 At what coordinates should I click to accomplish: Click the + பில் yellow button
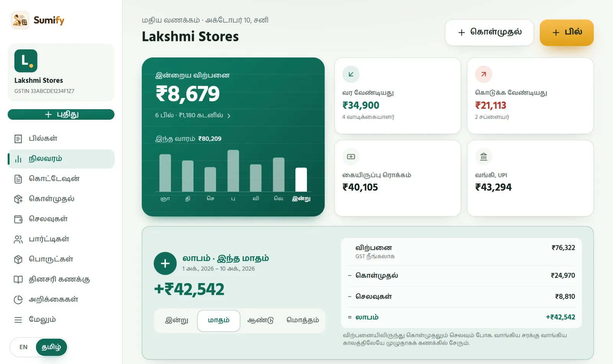coord(567,33)
